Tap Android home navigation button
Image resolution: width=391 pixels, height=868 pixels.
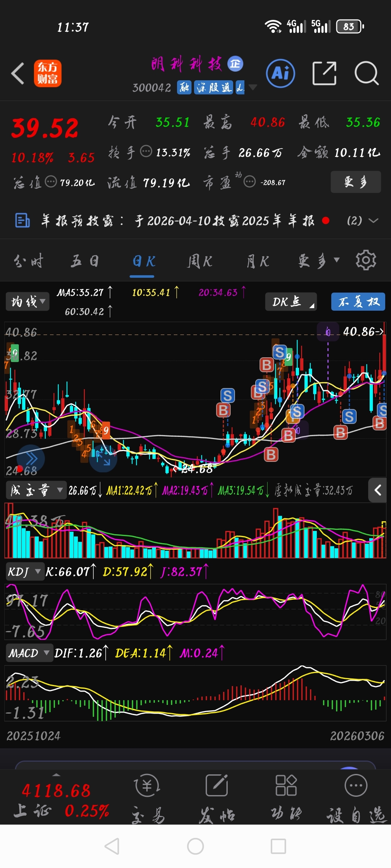[195, 846]
